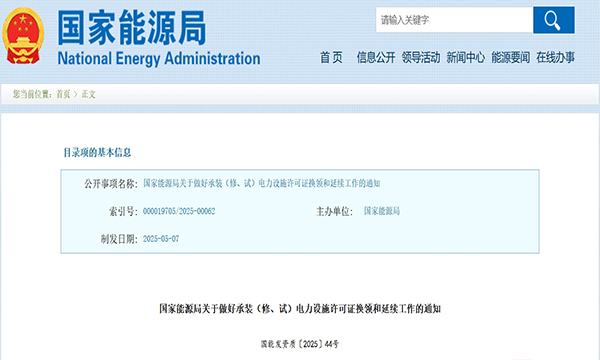Click the 目录项的基本信息 section heading
The height and width of the screenshot is (360, 600).
tap(97, 153)
